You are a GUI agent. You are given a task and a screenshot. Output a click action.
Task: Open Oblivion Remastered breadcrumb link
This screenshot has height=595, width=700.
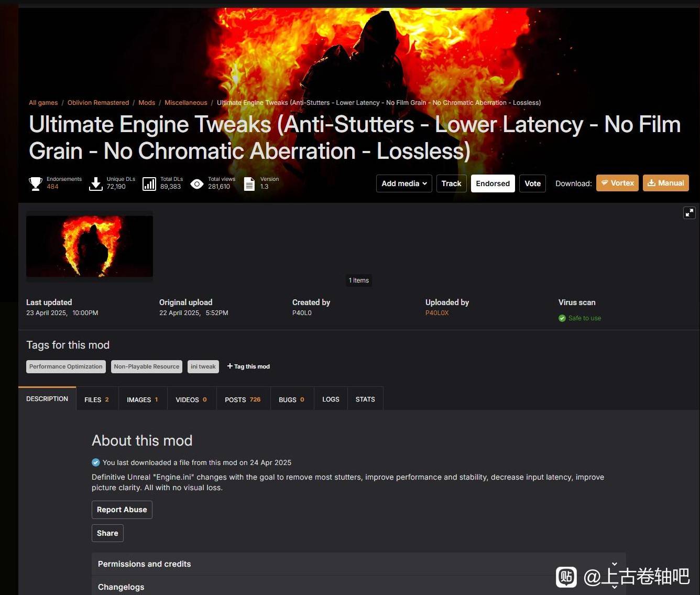pos(98,103)
